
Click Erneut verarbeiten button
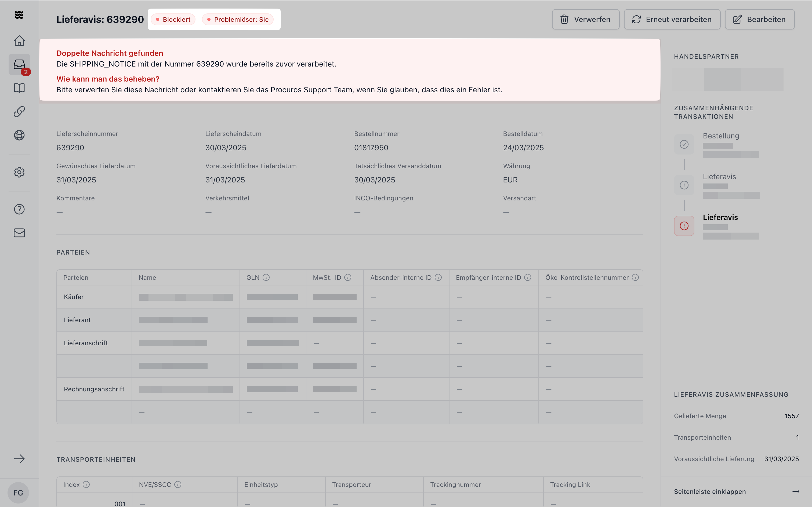[x=672, y=19]
